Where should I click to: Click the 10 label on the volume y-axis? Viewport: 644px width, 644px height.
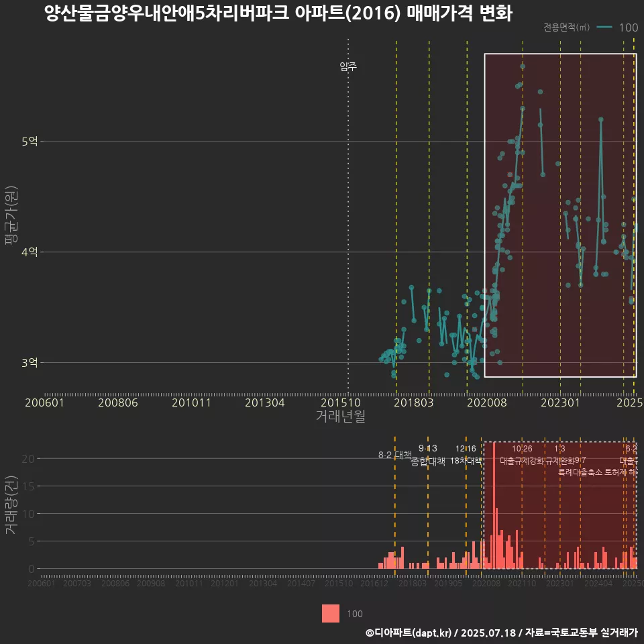click(x=28, y=514)
